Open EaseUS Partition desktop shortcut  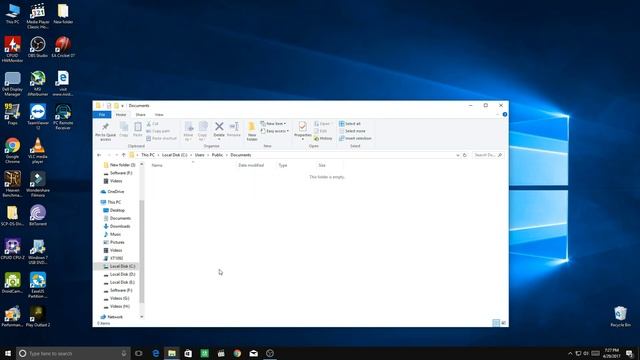click(38, 285)
